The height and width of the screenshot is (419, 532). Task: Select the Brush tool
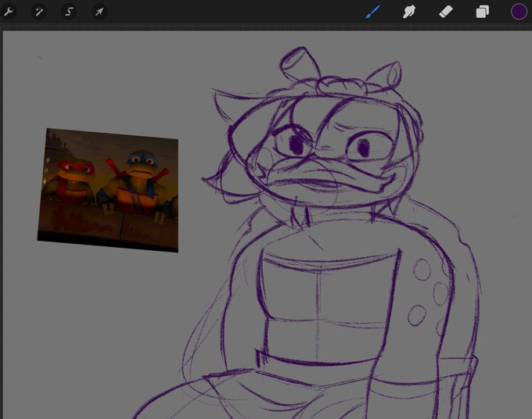coord(372,12)
